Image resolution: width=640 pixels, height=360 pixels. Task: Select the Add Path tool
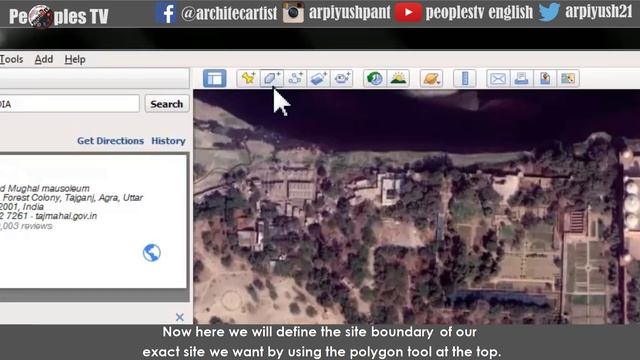click(x=295, y=78)
